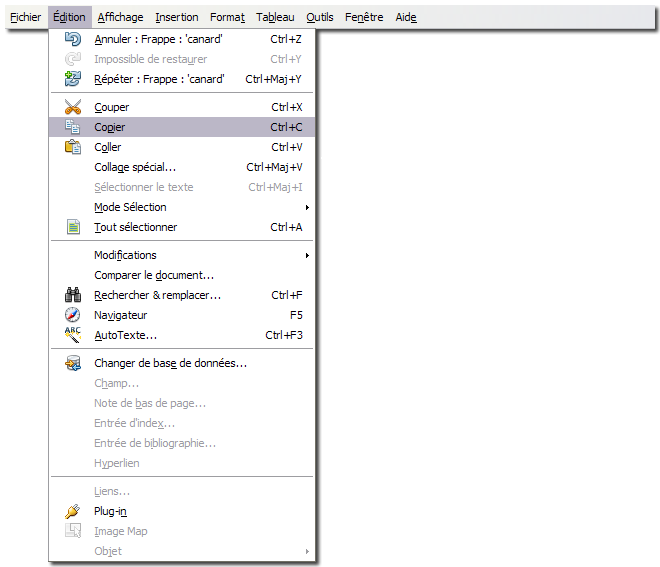The image size is (660, 567).
Task: Click the Ctrl+F3 shortcut text
Action: pos(284,335)
